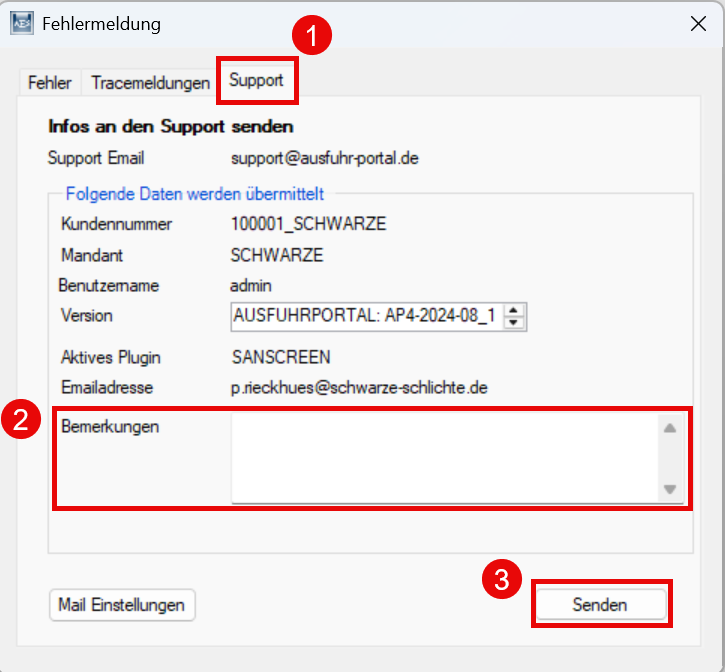The image size is (725, 672).
Task: Click the p.rieckhues@schwarze-schlichte.de email address
Action: [x=358, y=387]
